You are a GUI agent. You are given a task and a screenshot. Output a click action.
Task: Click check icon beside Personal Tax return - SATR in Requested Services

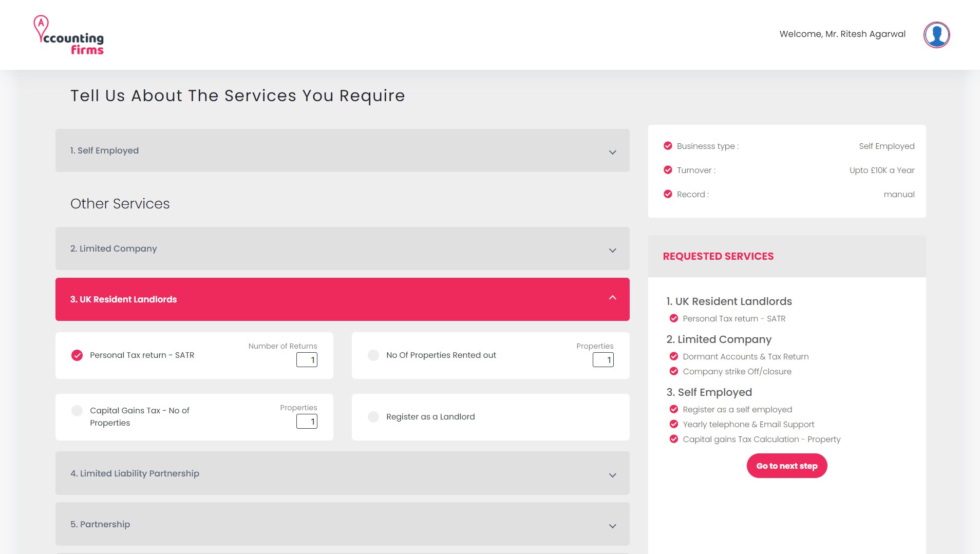point(674,318)
